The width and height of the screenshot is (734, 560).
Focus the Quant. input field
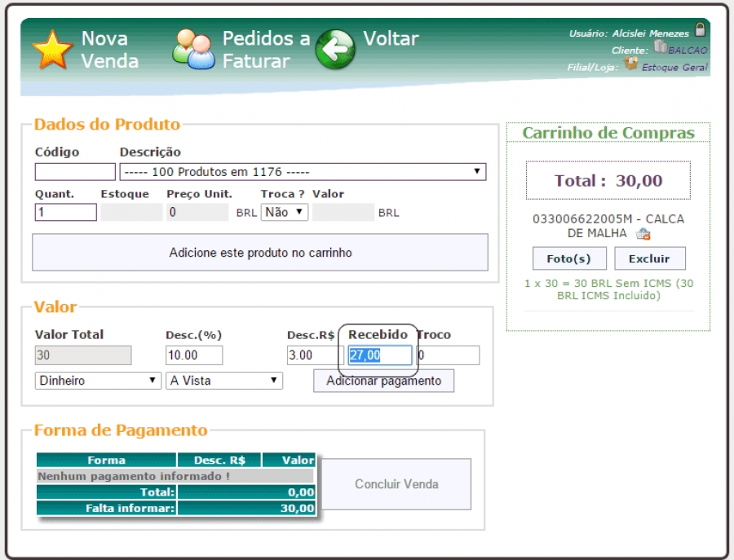click(65, 212)
